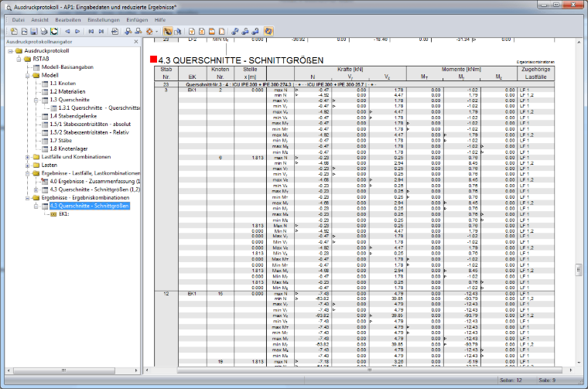Click the folder icon beside Lasten
This screenshot has height=389, width=588.
(36, 165)
